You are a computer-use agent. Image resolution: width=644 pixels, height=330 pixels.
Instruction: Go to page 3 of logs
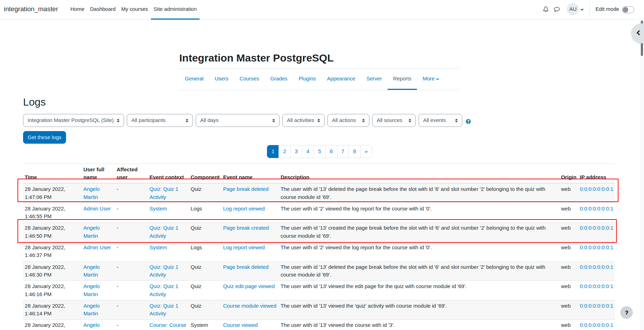(296, 151)
